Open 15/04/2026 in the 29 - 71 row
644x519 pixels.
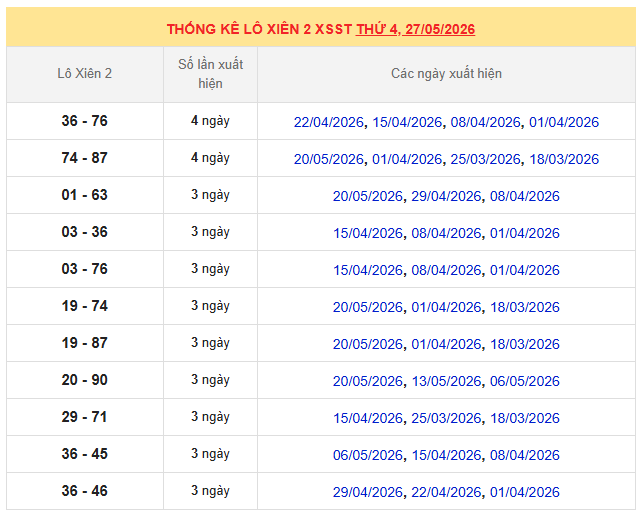tap(368, 418)
